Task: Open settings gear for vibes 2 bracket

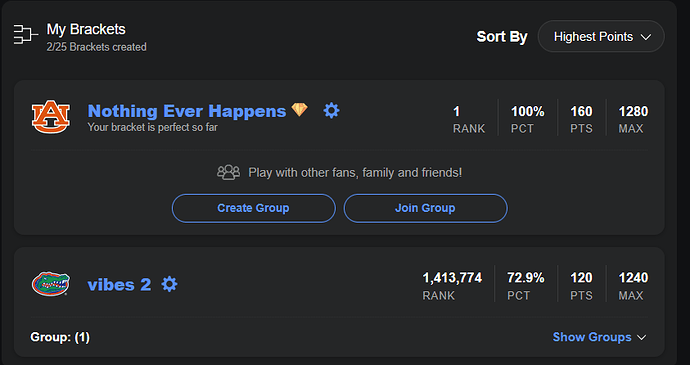Action: pyautogui.click(x=169, y=284)
